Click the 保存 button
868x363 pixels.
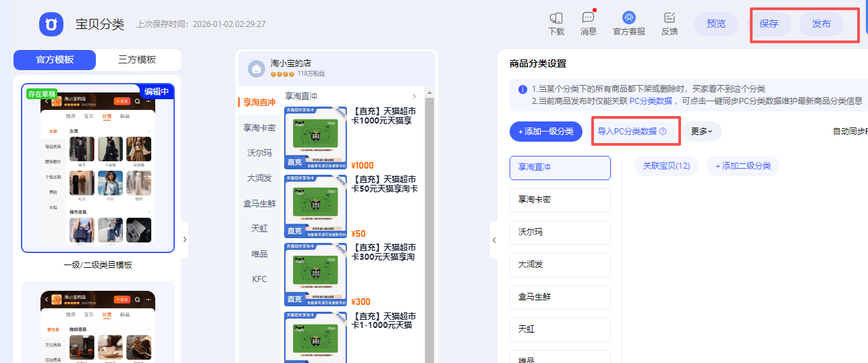tap(769, 24)
